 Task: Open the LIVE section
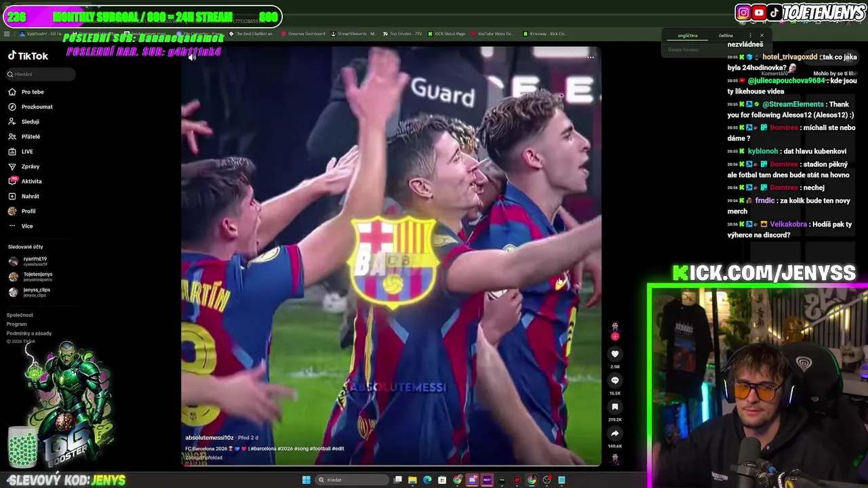(x=27, y=151)
